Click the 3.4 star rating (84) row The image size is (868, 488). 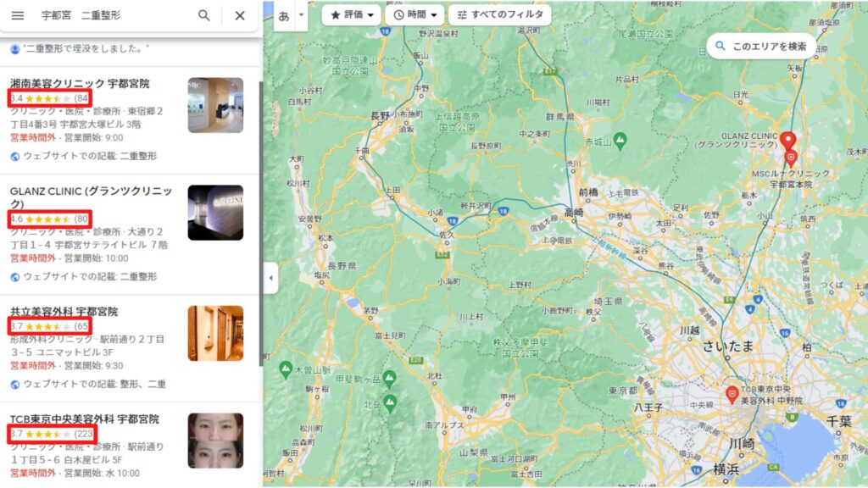click(x=50, y=98)
